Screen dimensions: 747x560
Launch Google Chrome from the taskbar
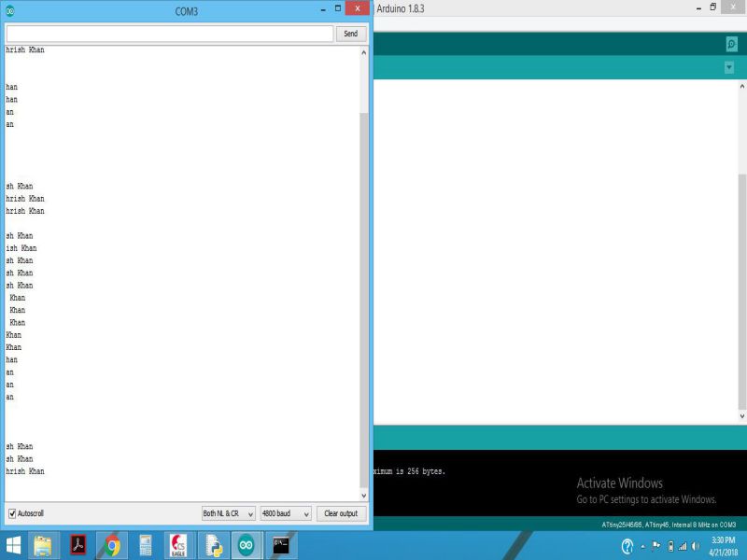click(x=112, y=545)
